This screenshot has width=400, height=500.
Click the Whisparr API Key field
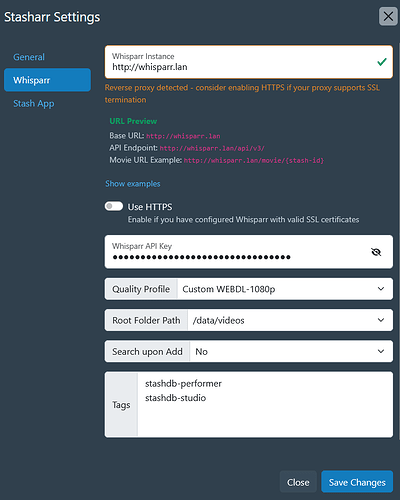249,252
